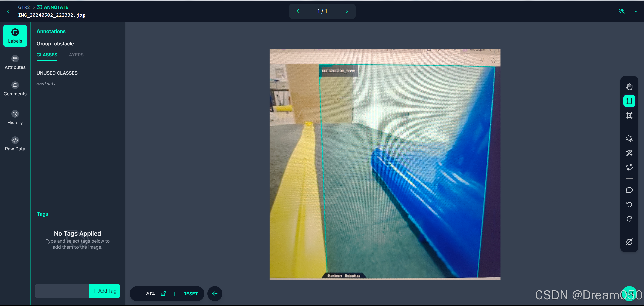The width and height of the screenshot is (644, 306).
Task: Click the Add Tag button
Action: 104,291
